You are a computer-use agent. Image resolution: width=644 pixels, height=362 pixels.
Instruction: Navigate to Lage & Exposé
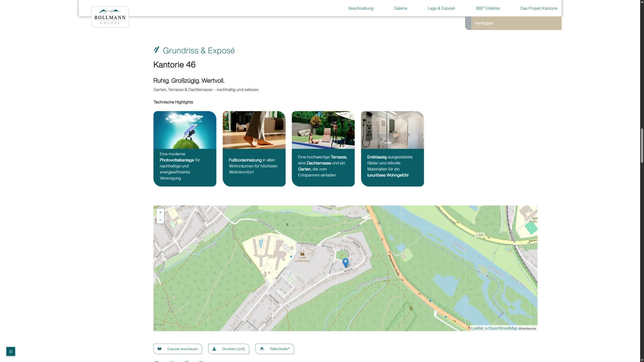pos(441,8)
